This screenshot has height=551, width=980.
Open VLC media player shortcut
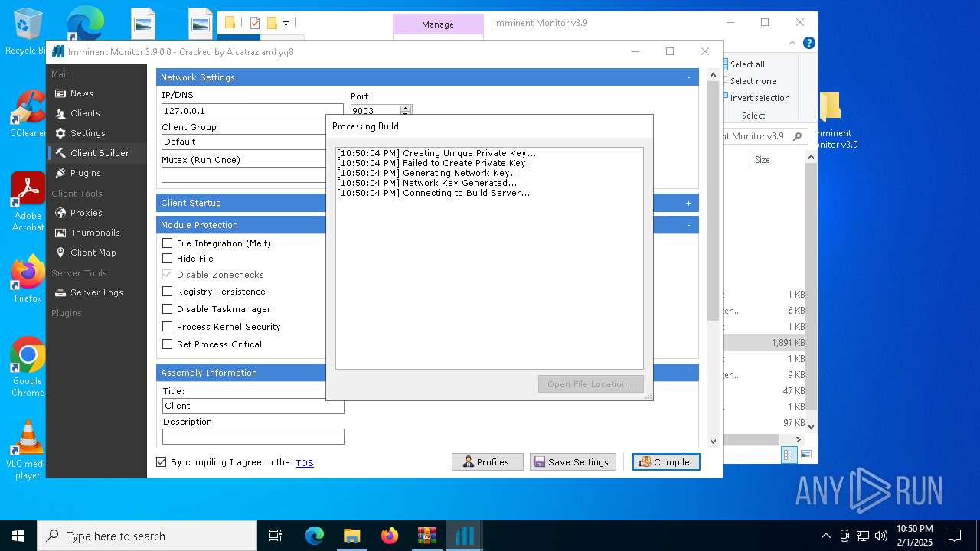coord(28,450)
